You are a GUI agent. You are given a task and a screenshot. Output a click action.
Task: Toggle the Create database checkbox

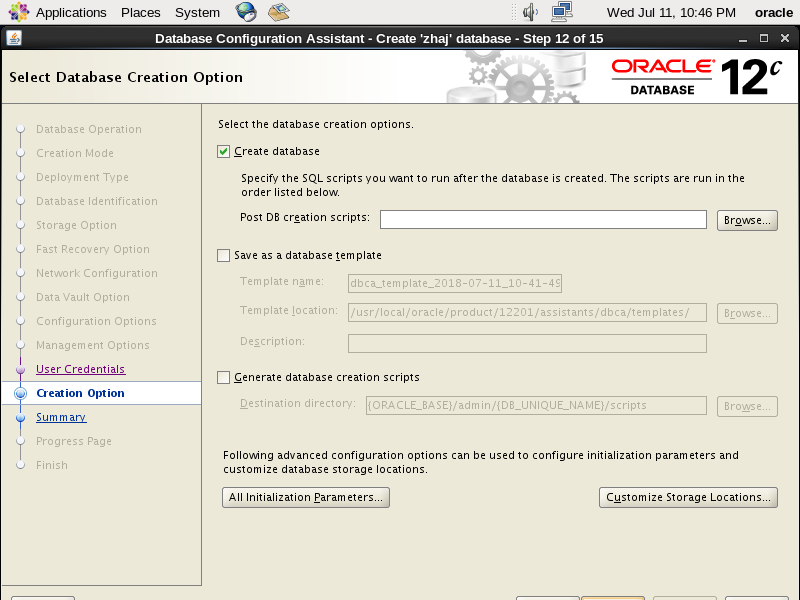223,152
